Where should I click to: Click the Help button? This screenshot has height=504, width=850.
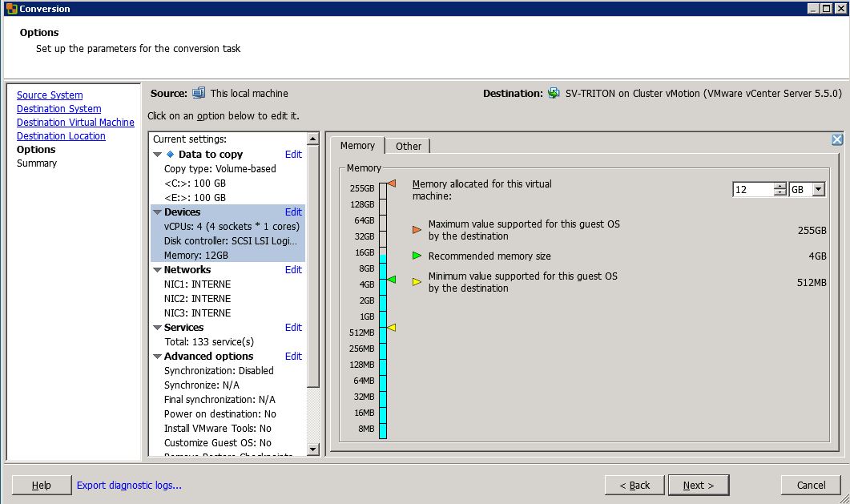(x=42, y=485)
